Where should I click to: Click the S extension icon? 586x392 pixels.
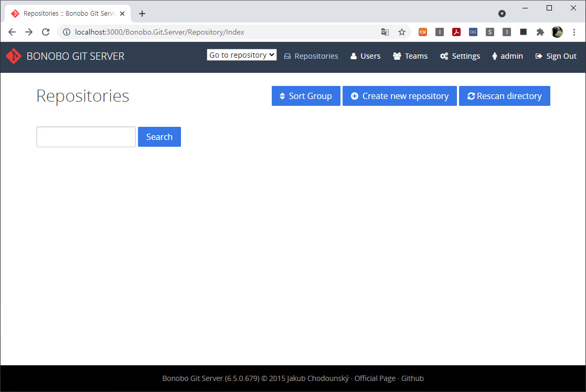pyautogui.click(x=490, y=32)
